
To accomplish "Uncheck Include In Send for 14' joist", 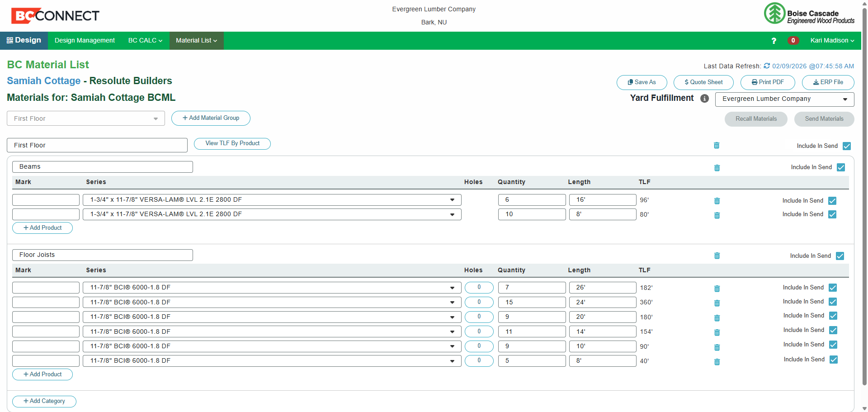I will pos(833,330).
